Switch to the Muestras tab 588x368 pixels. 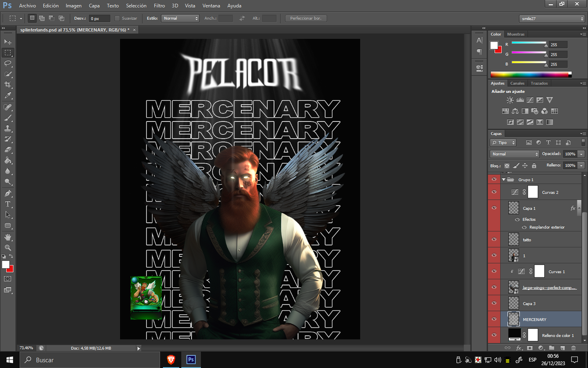point(516,34)
